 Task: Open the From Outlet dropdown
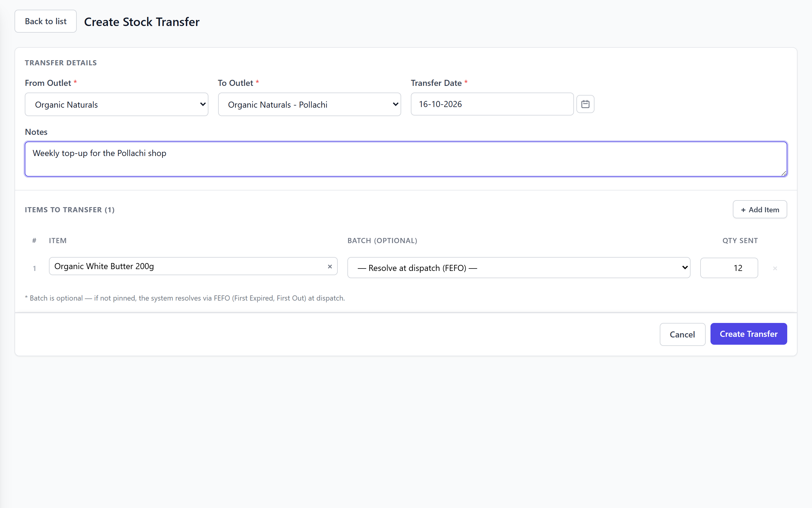pyautogui.click(x=116, y=105)
